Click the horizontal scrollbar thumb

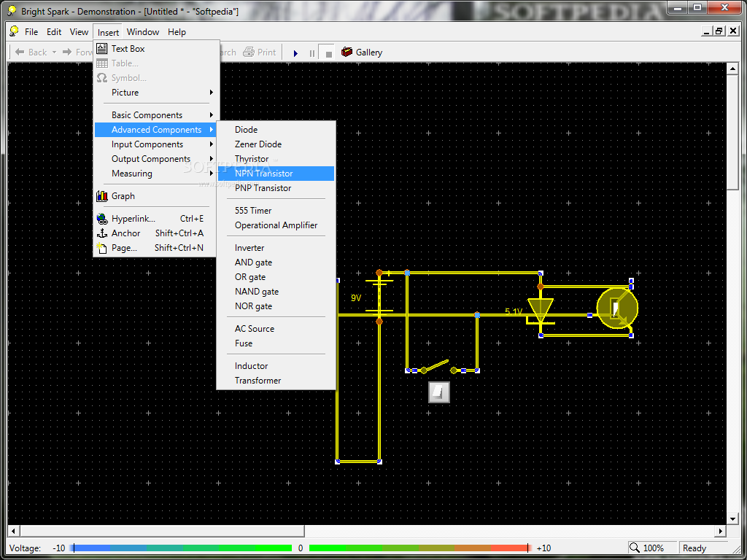[162, 531]
